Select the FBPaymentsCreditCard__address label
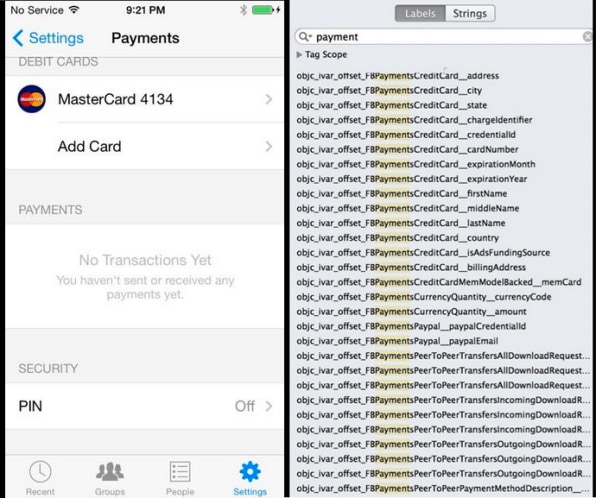 pyautogui.click(x=398, y=76)
